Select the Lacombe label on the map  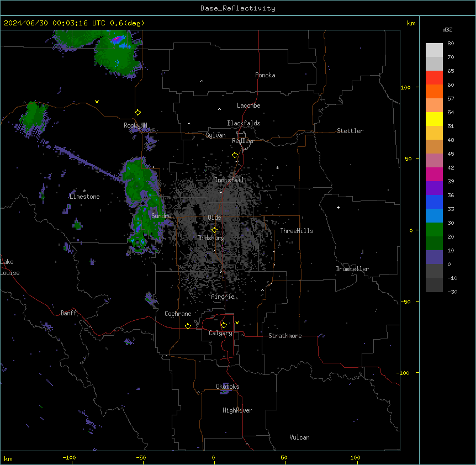pos(248,105)
